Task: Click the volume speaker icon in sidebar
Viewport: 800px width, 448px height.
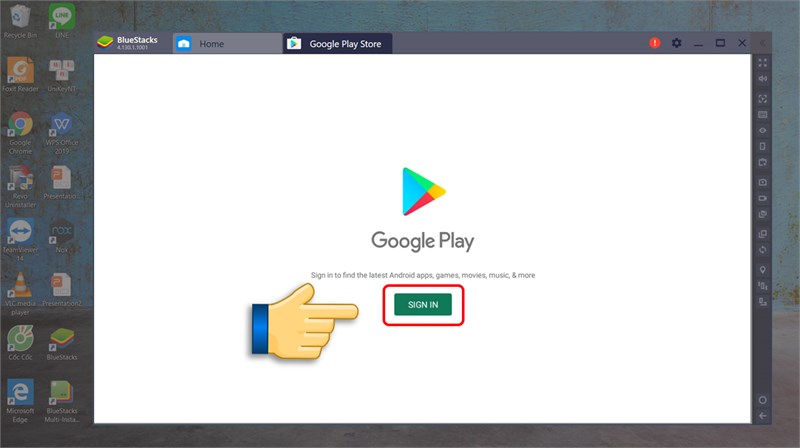Action: tap(763, 79)
